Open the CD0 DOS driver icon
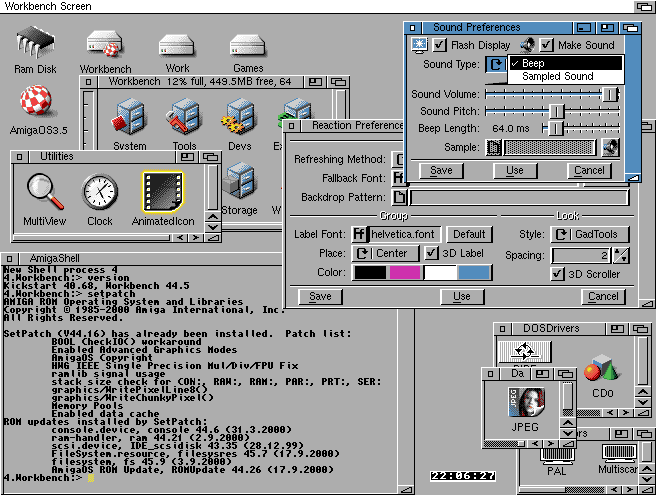656x495 pixels. click(x=601, y=371)
